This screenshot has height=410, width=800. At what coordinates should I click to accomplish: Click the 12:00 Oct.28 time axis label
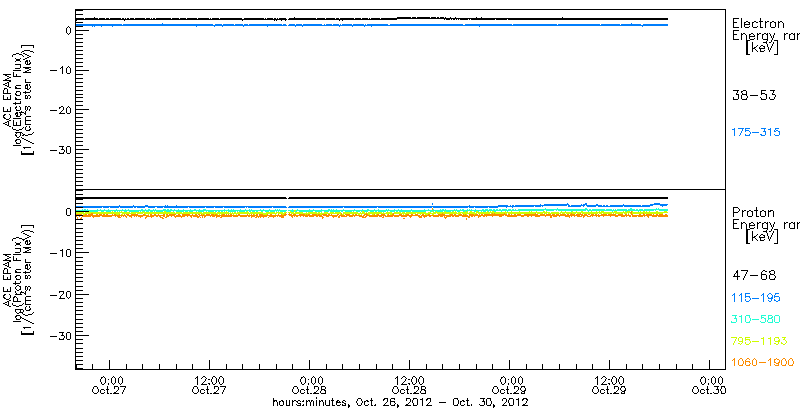[410, 386]
